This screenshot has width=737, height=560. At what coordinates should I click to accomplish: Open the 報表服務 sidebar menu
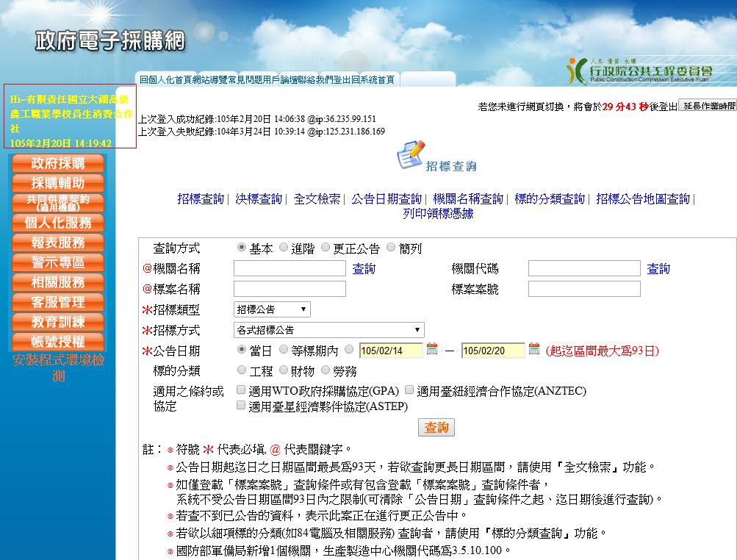point(58,243)
